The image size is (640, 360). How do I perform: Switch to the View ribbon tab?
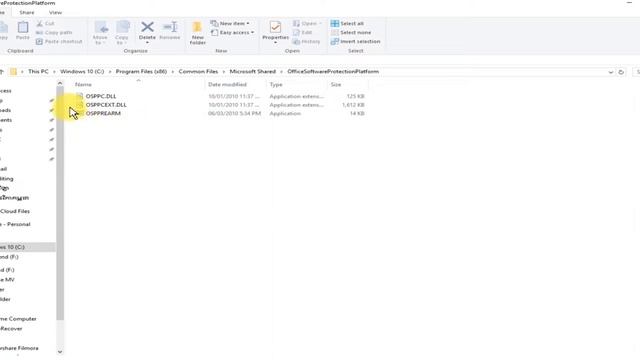coord(56,13)
